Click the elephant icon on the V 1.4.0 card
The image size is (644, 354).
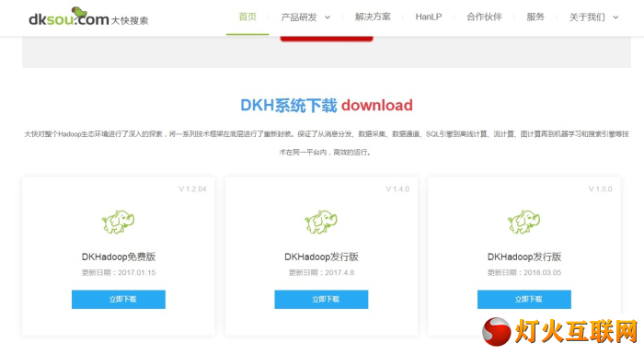[321, 222]
